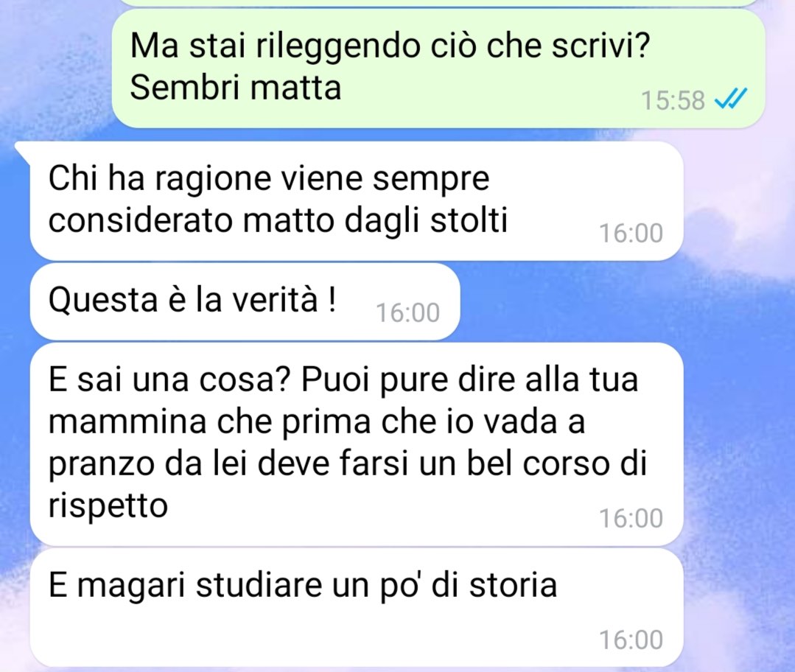The width and height of the screenshot is (795, 672).
Task: Click the blue double-check read receipt icon
Action: [x=730, y=99]
